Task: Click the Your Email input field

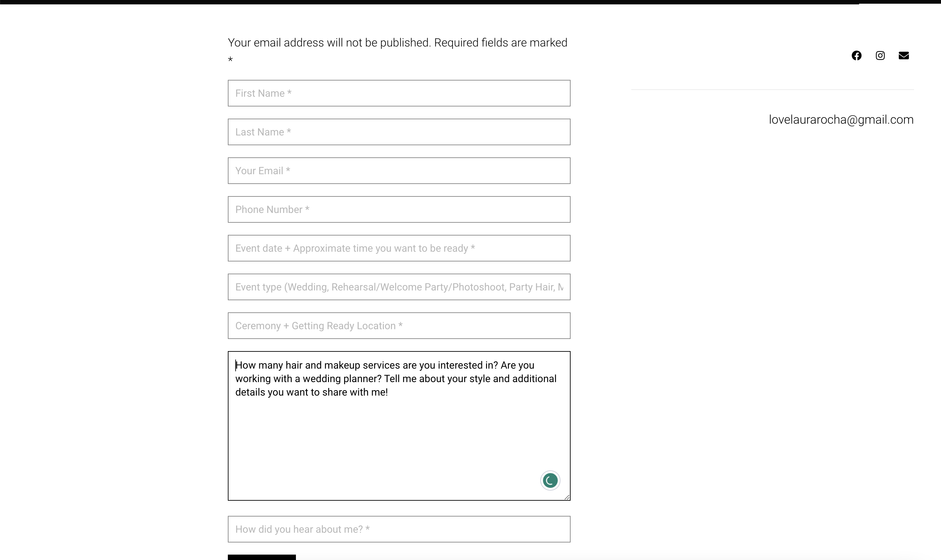Action: point(399,171)
